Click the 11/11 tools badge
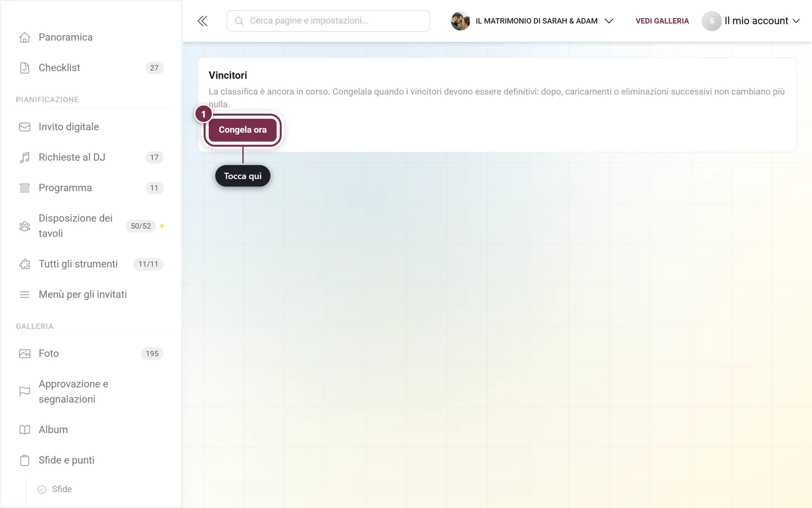The height and width of the screenshot is (508, 812). pos(148,264)
